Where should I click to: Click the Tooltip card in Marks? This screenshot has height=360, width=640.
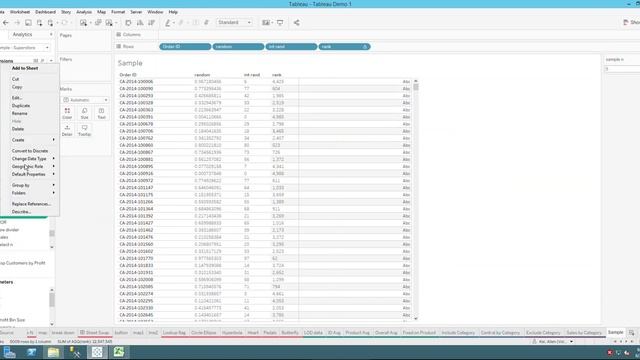point(84,131)
